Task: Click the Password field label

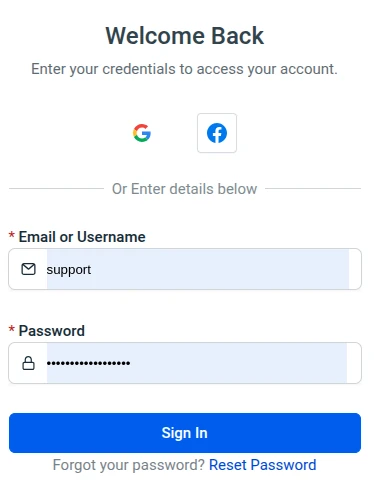Action: point(52,331)
